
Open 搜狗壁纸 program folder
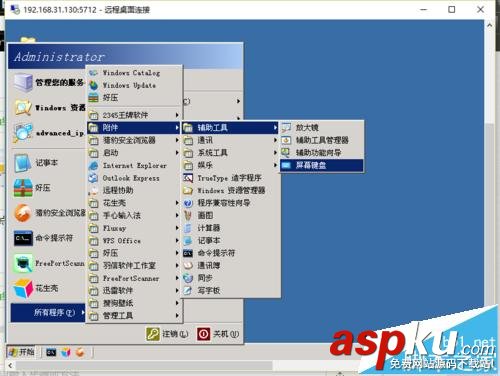(134, 303)
